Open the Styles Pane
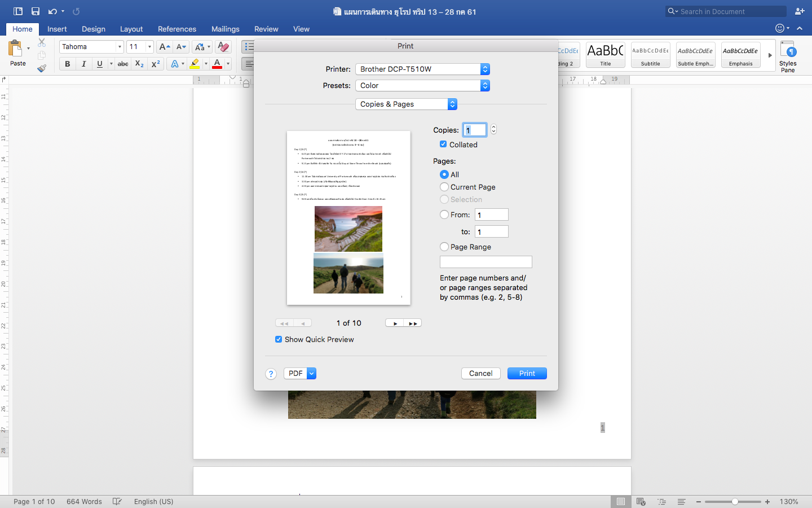Screen dimensions: 812x508 [787, 56]
